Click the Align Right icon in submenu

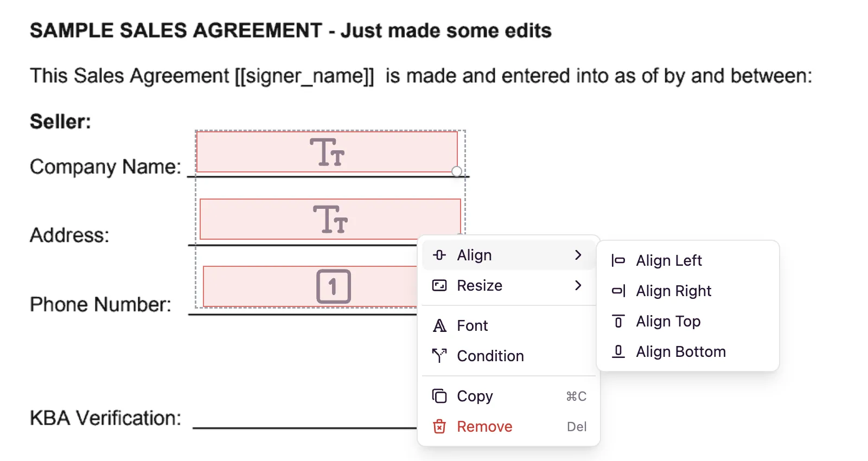618,291
